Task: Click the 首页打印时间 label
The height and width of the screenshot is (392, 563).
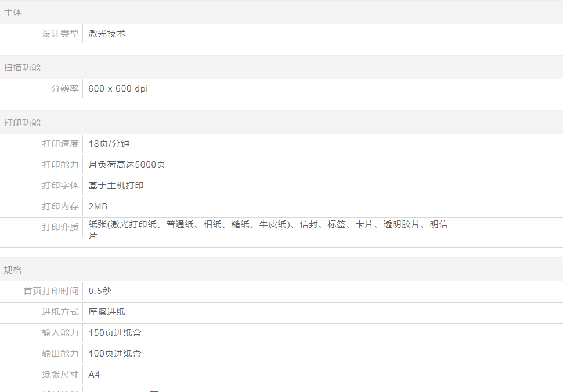Action: click(51, 291)
